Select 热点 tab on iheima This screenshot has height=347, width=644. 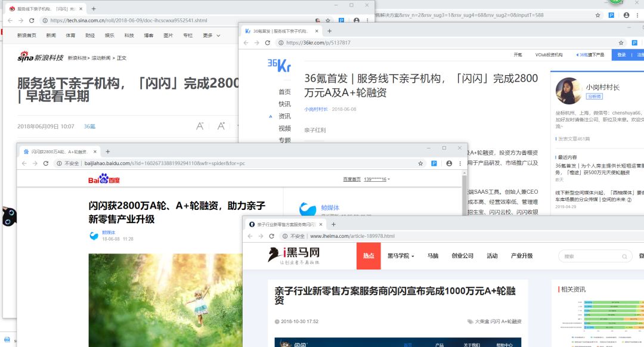pos(369,256)
